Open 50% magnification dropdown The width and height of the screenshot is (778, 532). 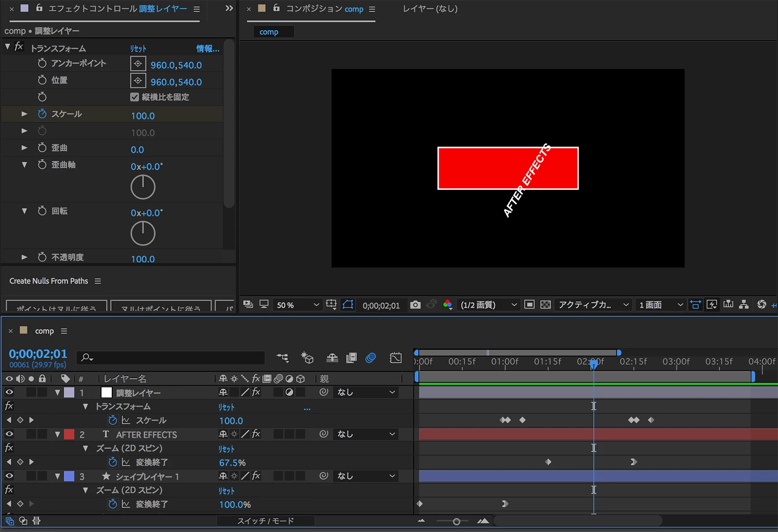point(298,305)
